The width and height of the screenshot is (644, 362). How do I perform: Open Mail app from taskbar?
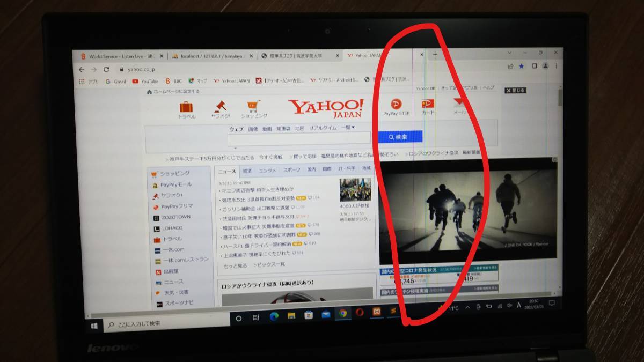click(326, 314)
